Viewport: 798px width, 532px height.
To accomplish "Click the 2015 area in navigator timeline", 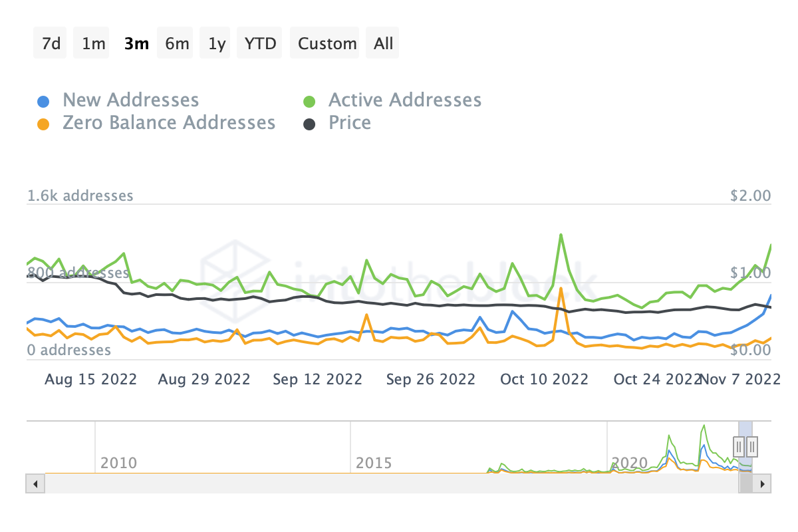I will pos(374,463).
